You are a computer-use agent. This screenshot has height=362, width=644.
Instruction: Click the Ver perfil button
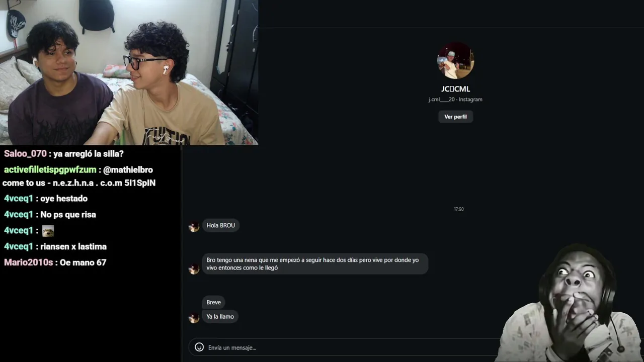coord(455,117)
